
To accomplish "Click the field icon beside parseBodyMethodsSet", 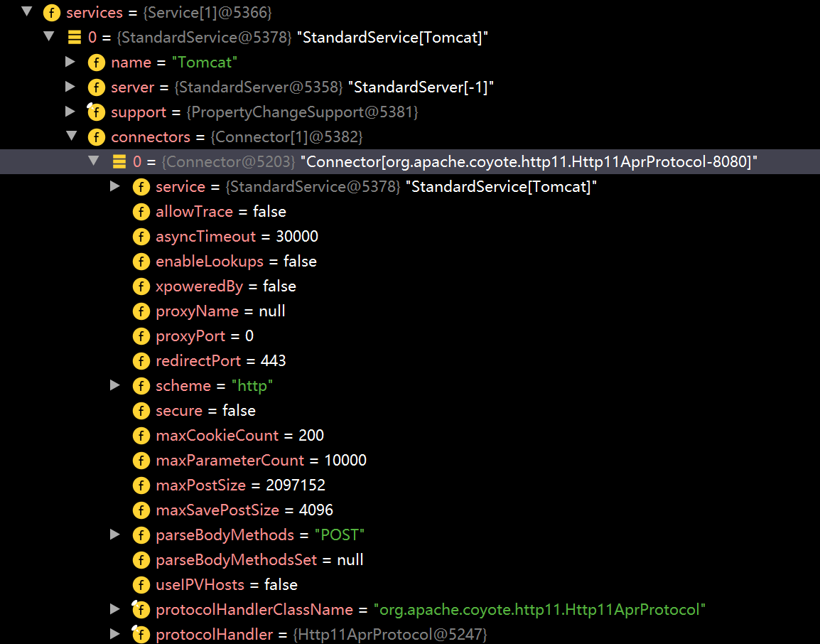I will (141, 560).
